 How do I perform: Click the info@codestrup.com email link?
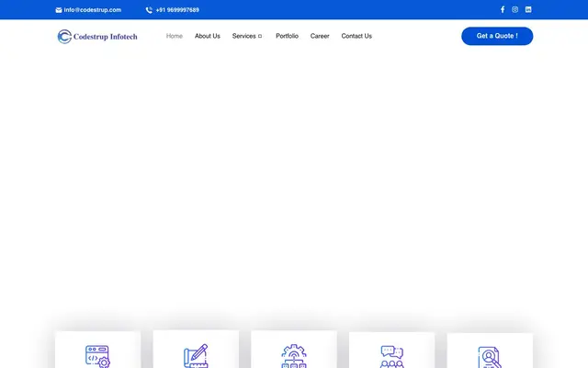click(93, 10)
